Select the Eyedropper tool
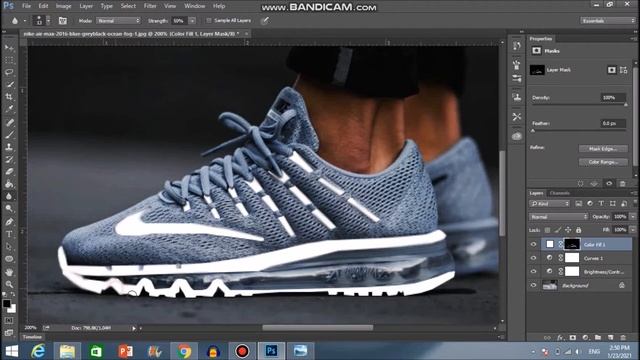The width and height of the screenshot is (640, 360). [x=9, y=109]
